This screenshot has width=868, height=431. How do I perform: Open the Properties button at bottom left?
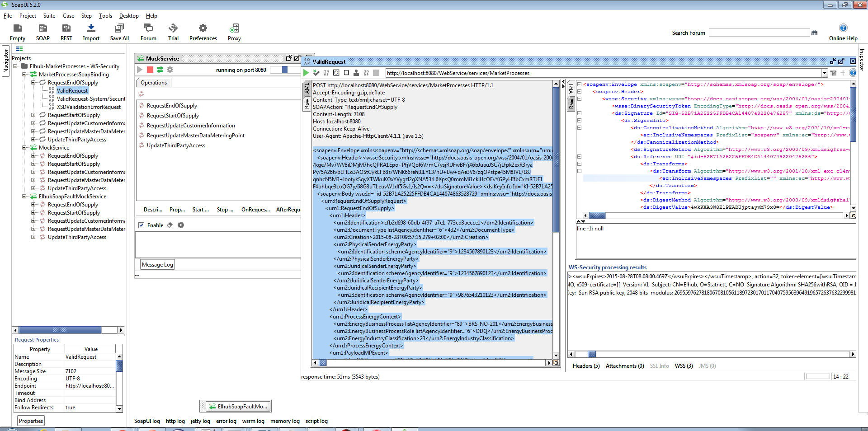tap(31, 421)
